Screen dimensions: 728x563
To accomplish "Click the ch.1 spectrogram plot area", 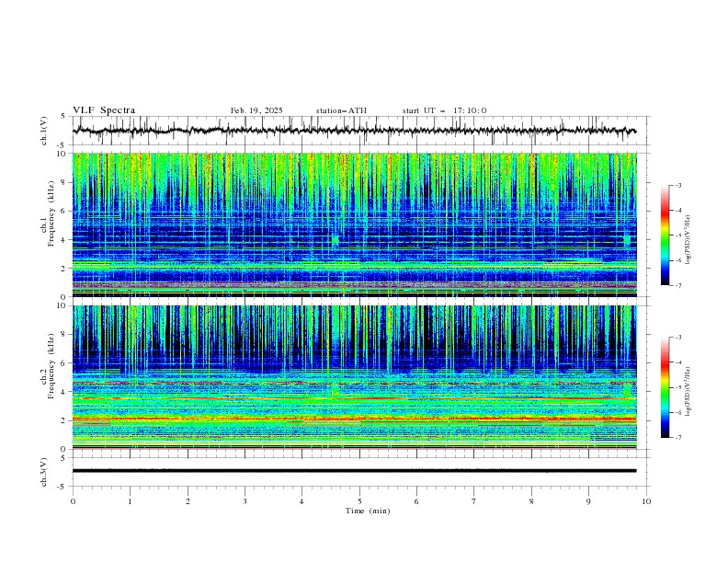I will [354, 224].
